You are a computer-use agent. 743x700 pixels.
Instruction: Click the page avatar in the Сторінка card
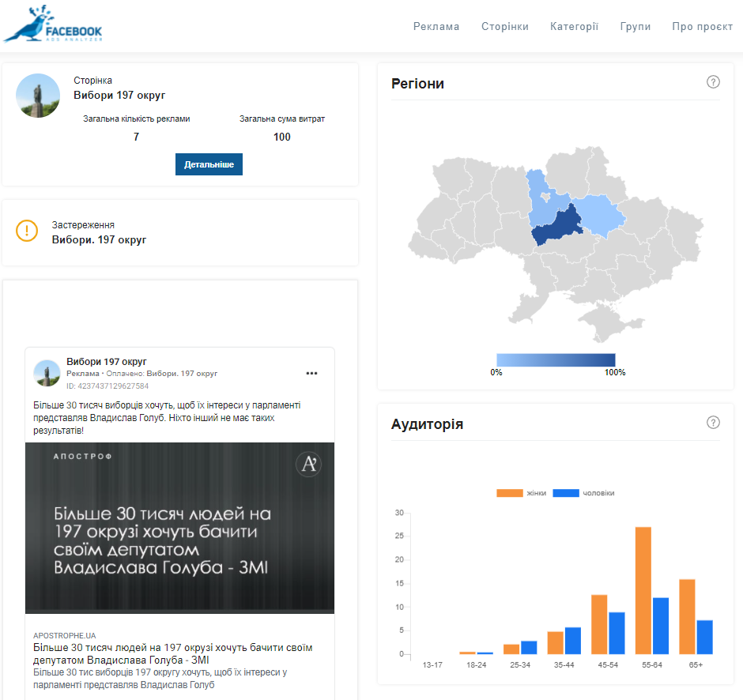coord(38,96)
